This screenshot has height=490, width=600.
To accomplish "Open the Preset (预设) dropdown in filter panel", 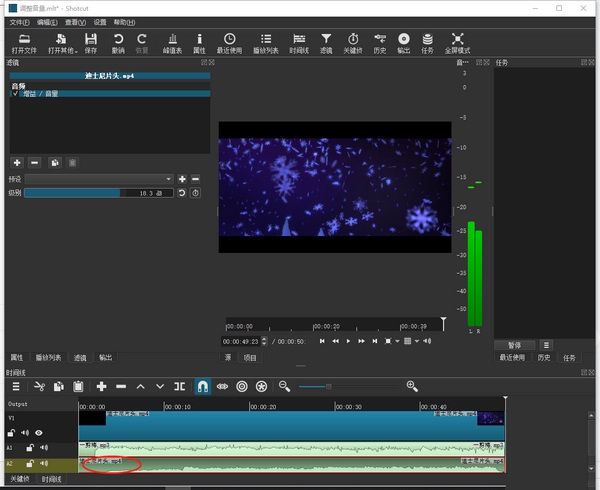I will (x=99, y=178).
